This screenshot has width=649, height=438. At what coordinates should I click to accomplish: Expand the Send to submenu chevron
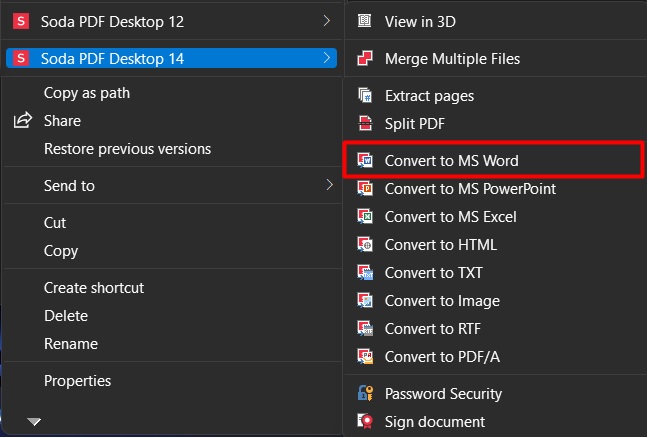(329, 185)
